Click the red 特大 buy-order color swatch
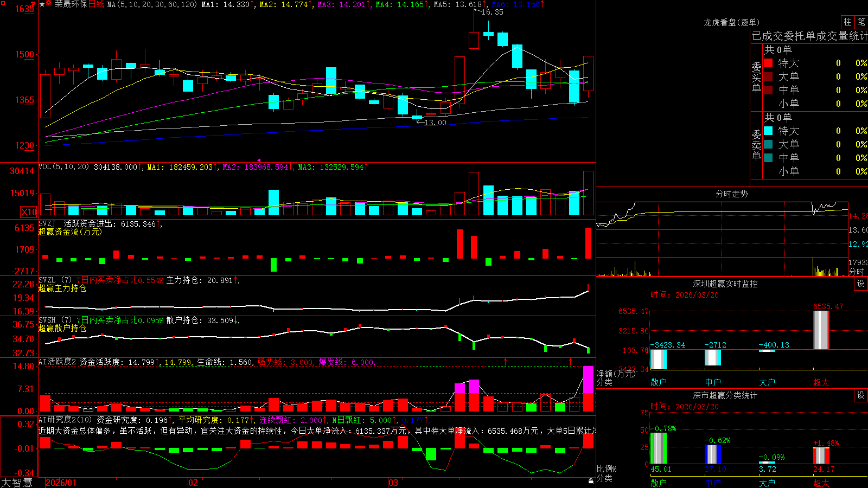 [768, 63]
